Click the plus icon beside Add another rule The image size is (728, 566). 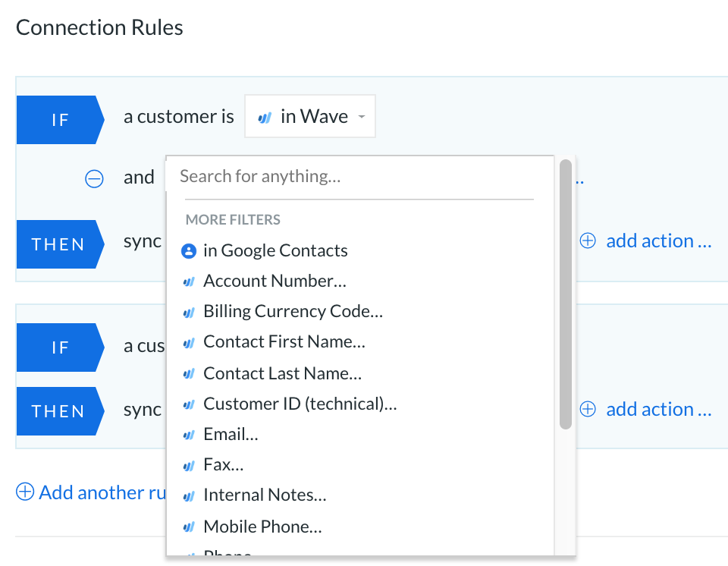[x=25, y=492]
